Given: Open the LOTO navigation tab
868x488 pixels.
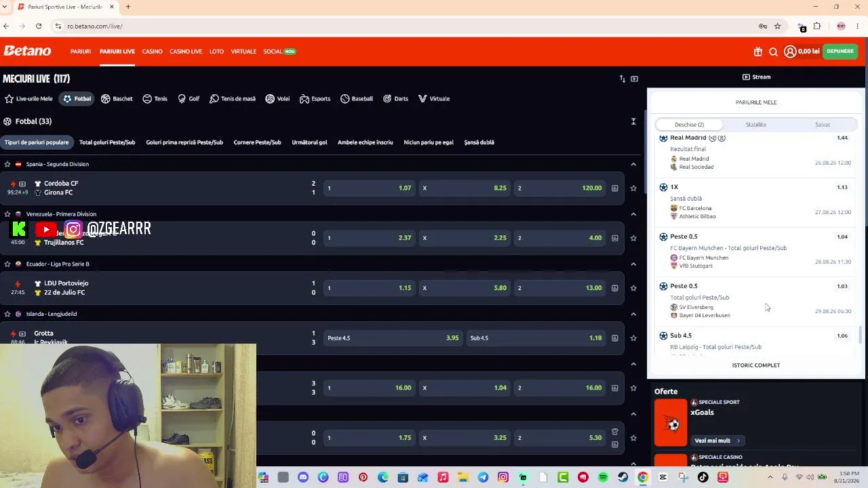Looking at the screenshot, I should 216,52.
